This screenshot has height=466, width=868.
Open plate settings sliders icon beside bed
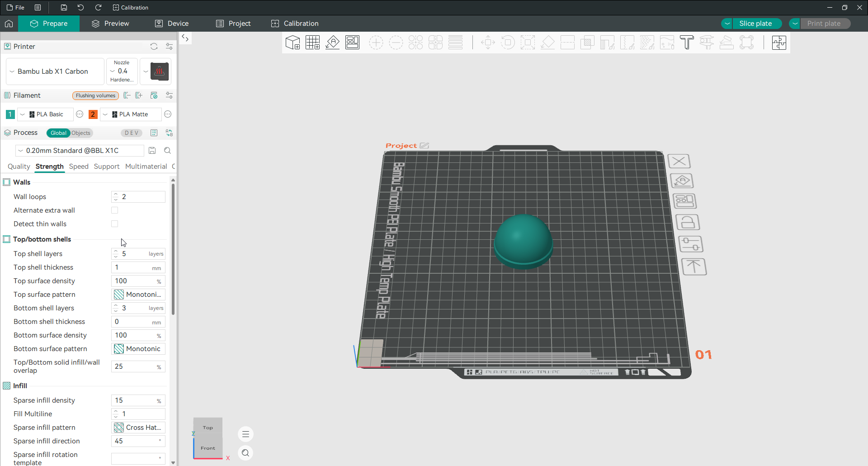(x=690, y=244)
